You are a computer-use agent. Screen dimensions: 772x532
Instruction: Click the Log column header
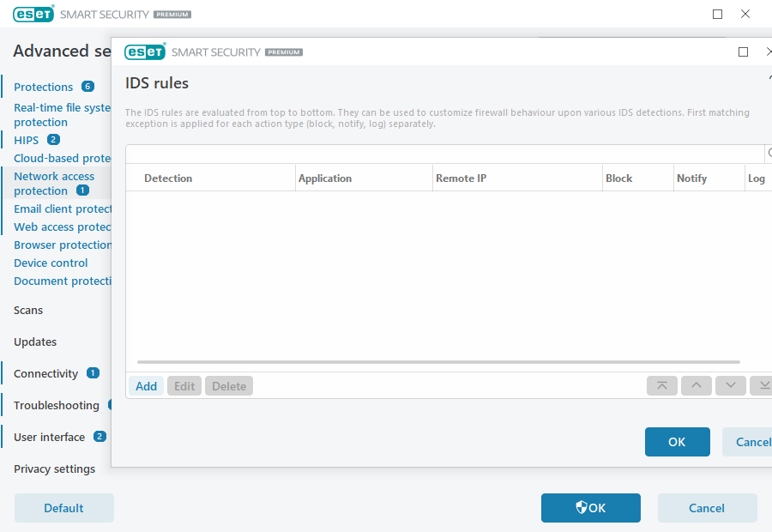coord(757,178)
